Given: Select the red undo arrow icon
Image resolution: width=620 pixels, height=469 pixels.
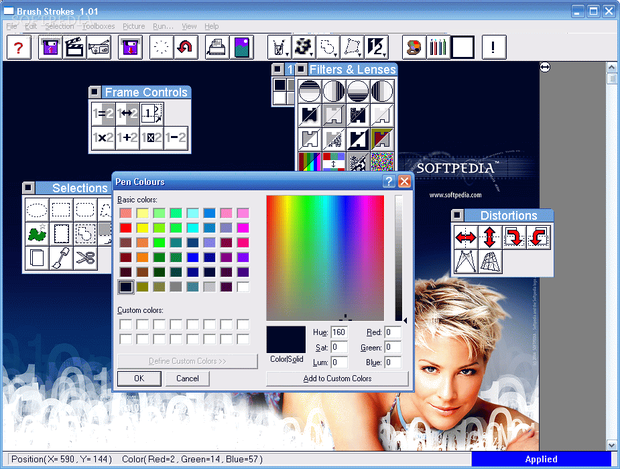Looking at the screenshot, I should pyautogui.click(x=185, y=47).
